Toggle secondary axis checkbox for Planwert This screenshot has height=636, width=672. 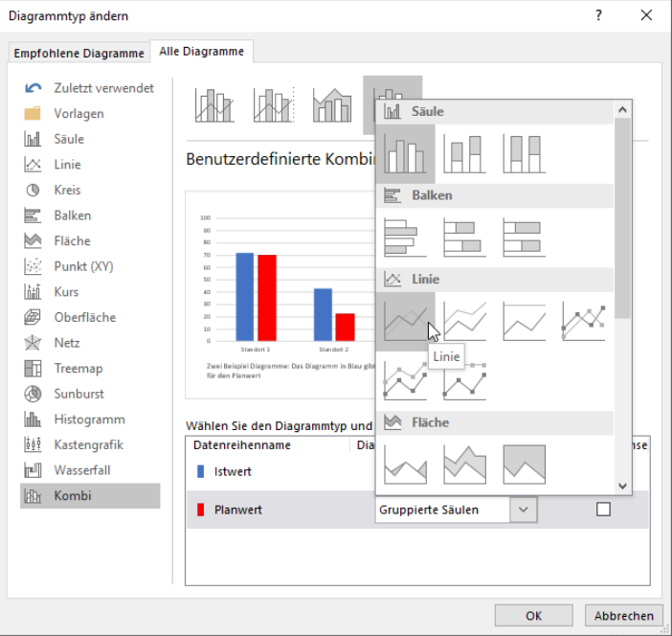coord(603,510)
